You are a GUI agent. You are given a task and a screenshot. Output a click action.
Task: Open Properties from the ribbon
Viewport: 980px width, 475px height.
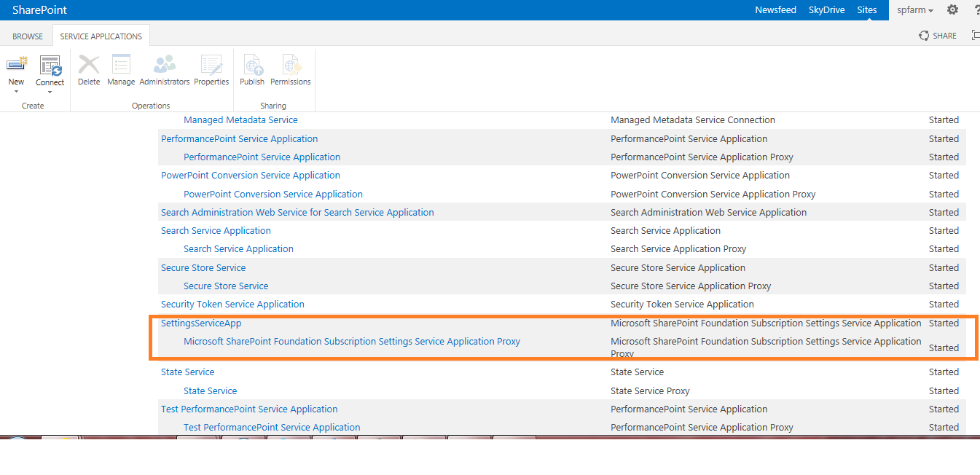click(x=211, y=65)
